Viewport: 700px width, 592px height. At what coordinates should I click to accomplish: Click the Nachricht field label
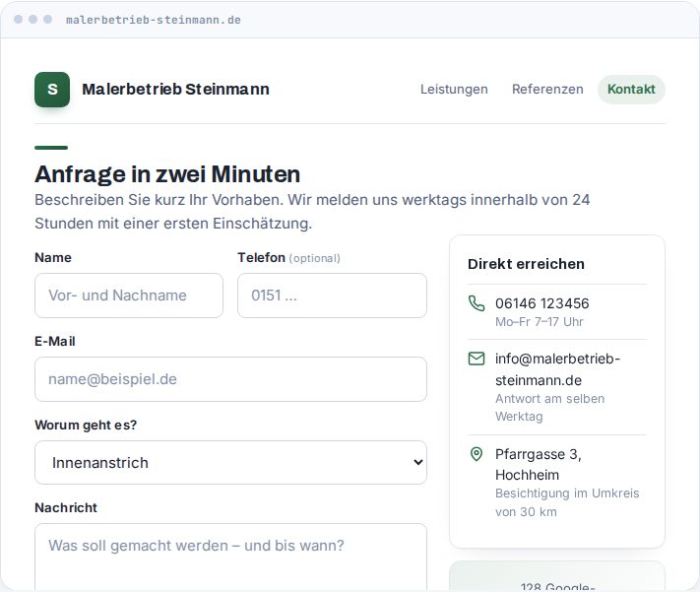tap(66, 508)
